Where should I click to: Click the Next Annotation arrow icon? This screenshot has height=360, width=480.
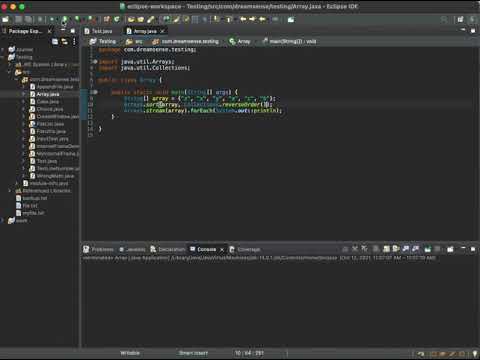pos(216,19)
